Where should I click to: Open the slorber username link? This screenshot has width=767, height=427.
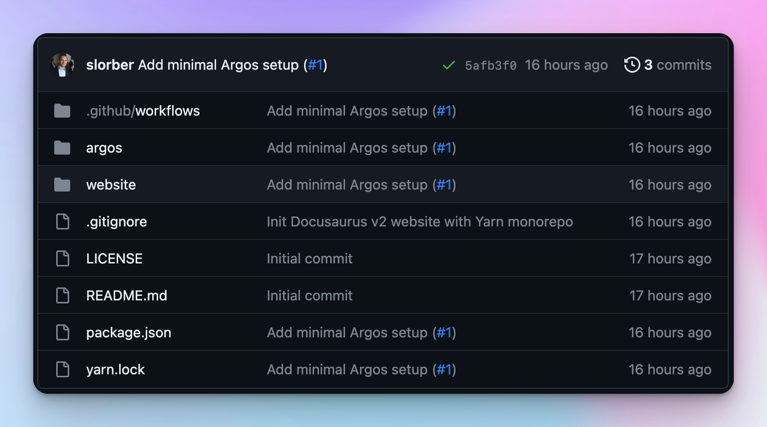click(110, 65)
